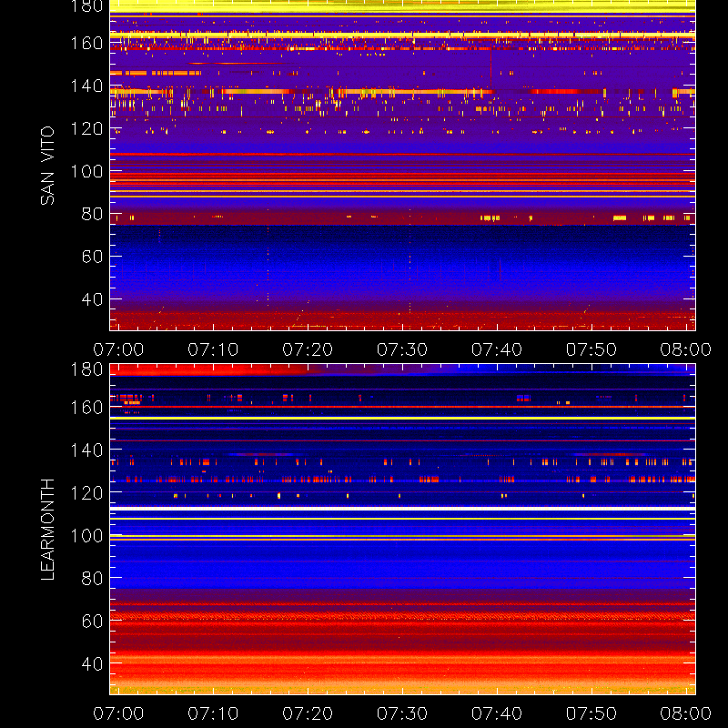The height and width of the screenshot is (728, 728).
Task: Click 08:00 time label under Learmonth plot
Action: (686, 713)
